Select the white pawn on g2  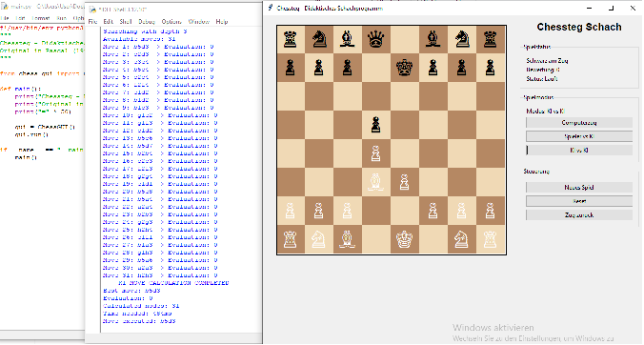pos(462,211)
